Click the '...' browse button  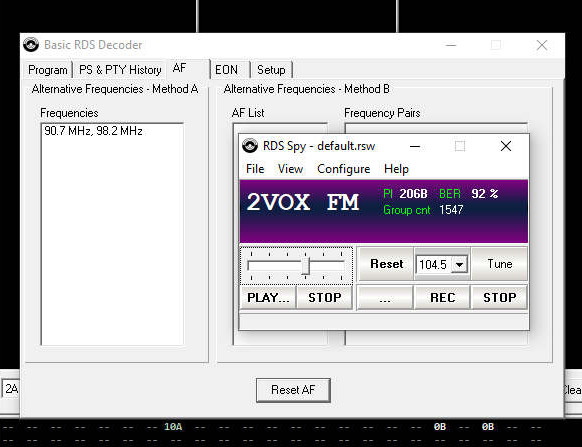(385, 297)
